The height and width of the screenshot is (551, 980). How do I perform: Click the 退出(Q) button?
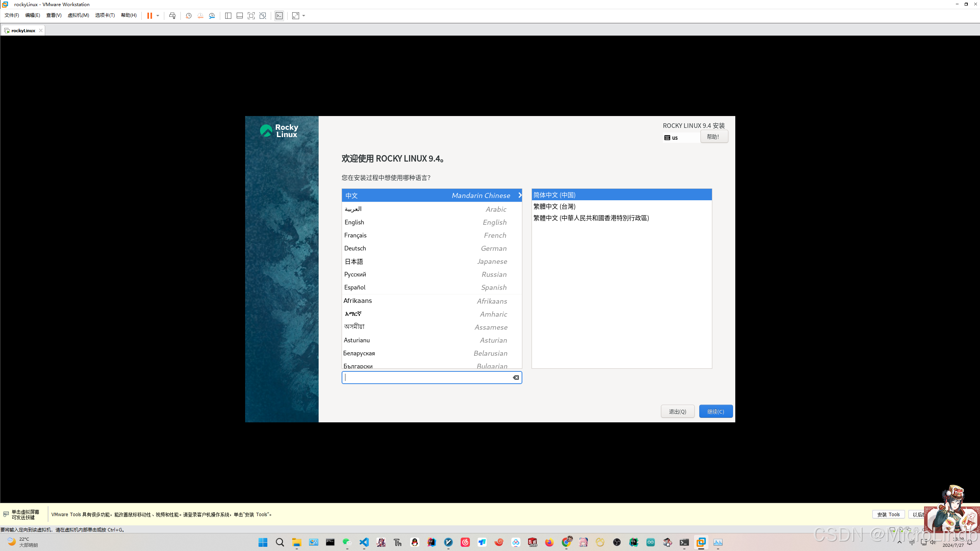[677, 411]
